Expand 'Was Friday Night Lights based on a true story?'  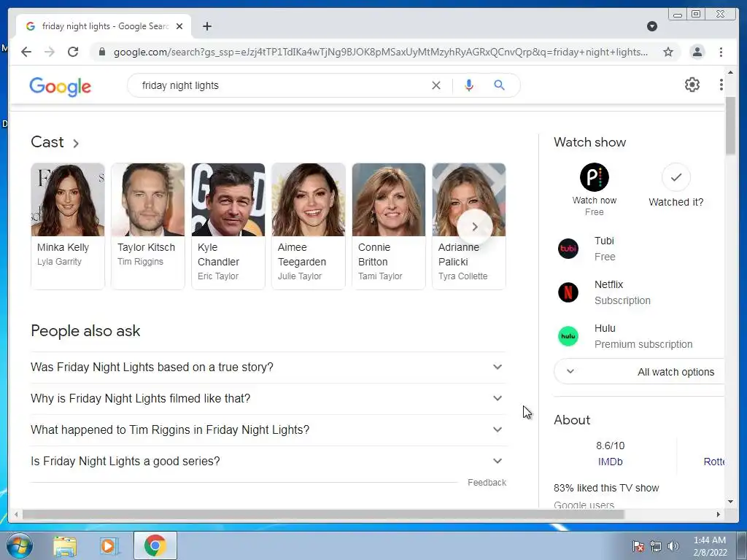(268, 367)
